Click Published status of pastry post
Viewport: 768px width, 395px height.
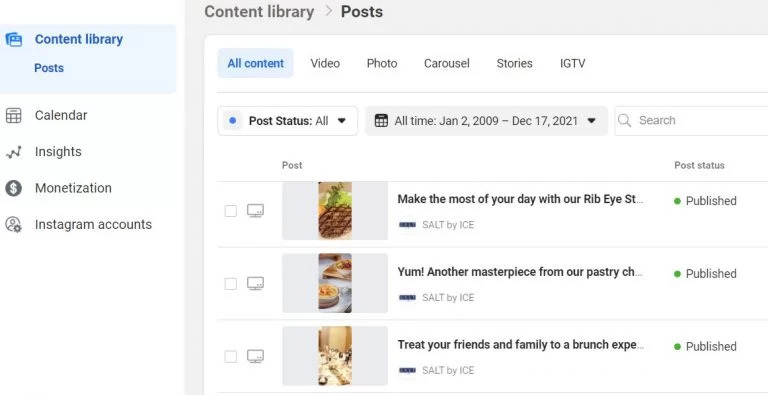pos(711,274)
